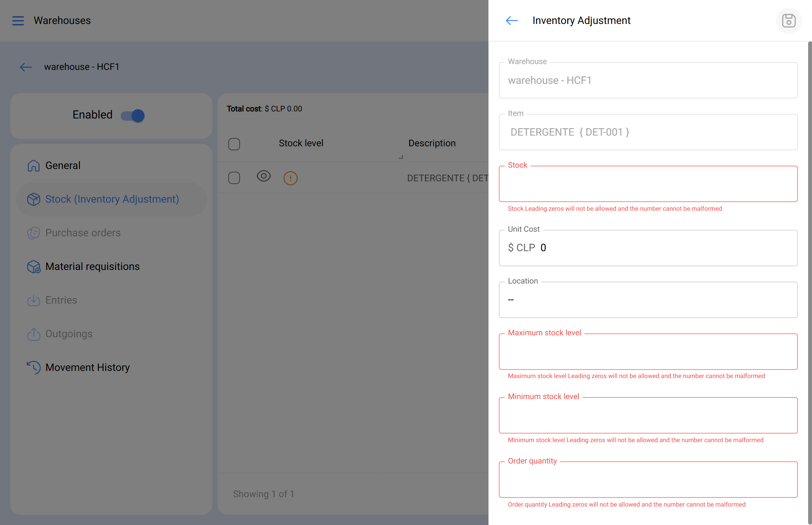Check the header select-all checkbox
The width and height of the screenshot is (812, 525).
point(234,144)
